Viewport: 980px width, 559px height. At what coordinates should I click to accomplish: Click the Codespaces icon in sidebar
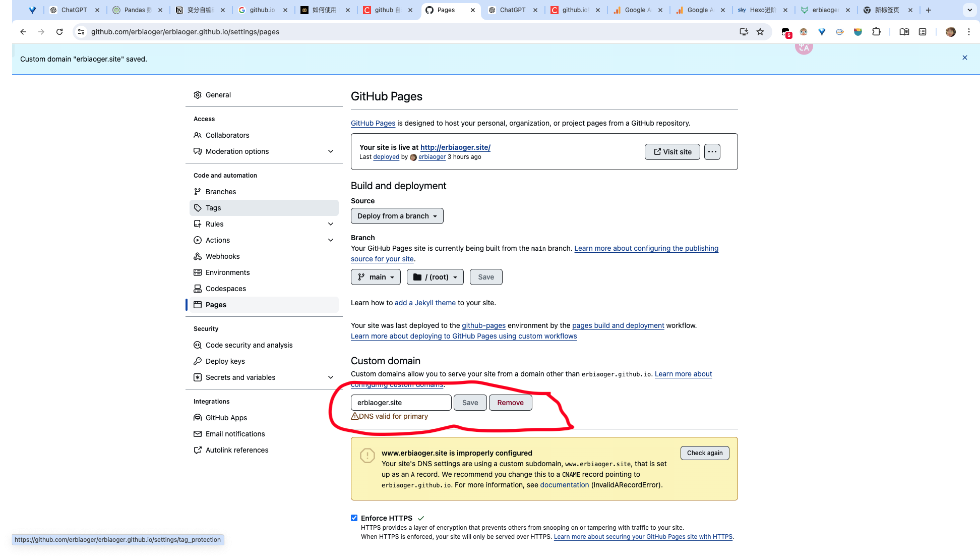198,289
